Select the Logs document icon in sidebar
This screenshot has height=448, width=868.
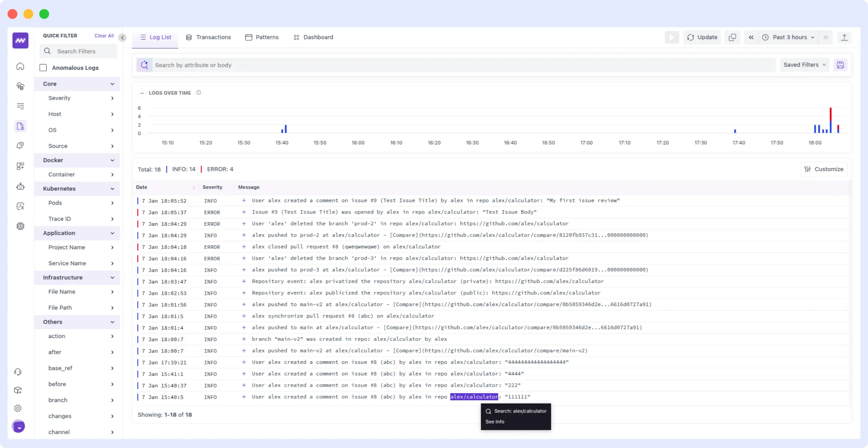click(20, 126)
